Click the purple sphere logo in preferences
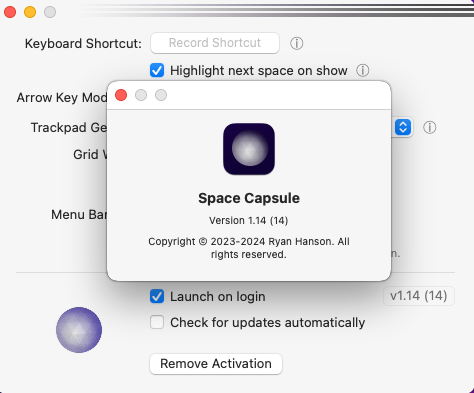474x393 pixels. click(x=79, y=330)
